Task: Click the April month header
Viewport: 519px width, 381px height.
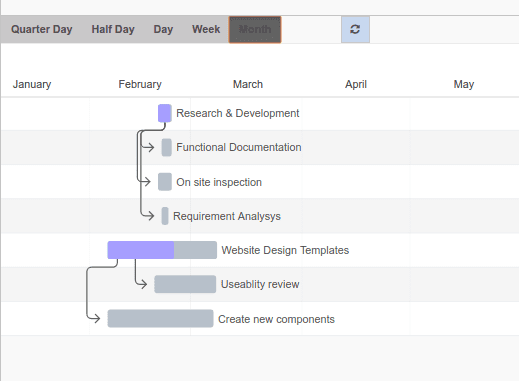Action: pos(356,84)
